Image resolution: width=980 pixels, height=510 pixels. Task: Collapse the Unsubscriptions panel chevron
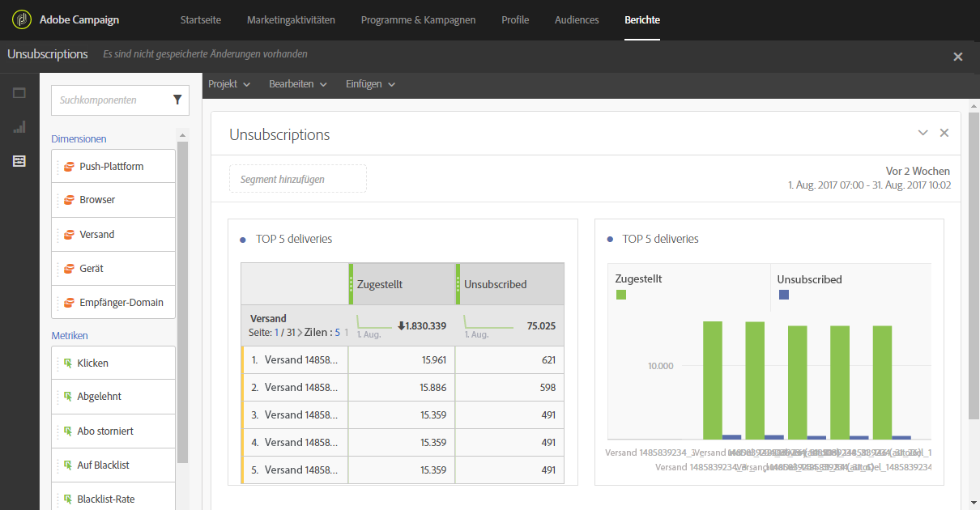point(922,133)
